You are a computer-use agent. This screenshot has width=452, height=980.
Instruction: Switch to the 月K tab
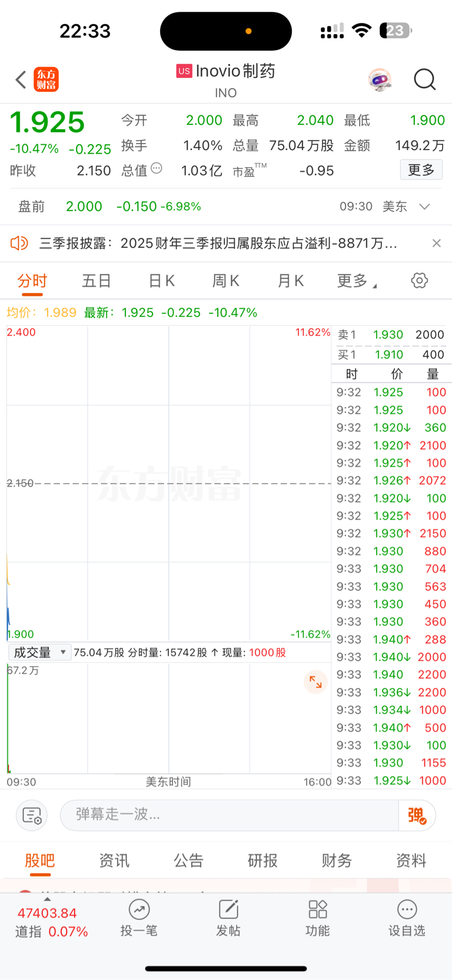(x=291, y=281)
